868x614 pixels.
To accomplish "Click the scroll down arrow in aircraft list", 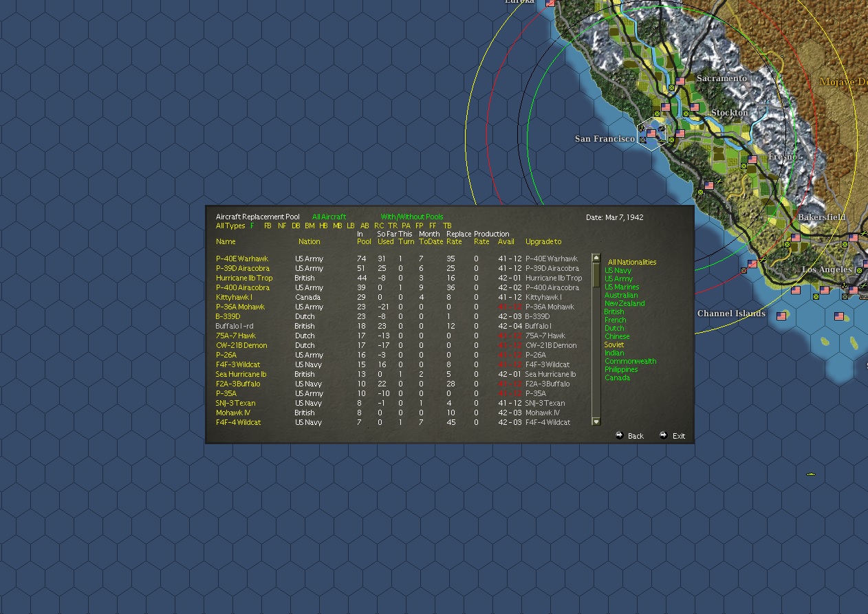I will click(596, 421).
